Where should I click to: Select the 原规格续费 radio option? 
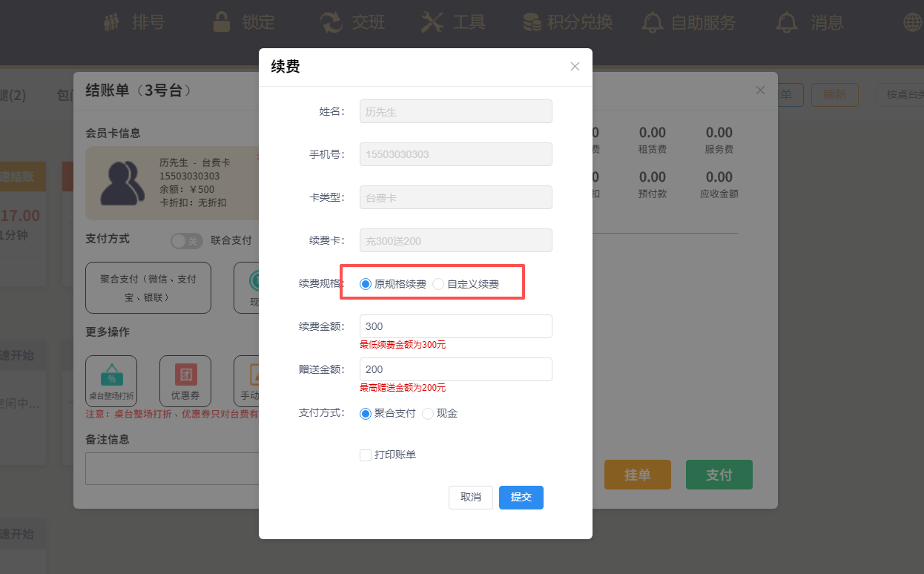366,284
